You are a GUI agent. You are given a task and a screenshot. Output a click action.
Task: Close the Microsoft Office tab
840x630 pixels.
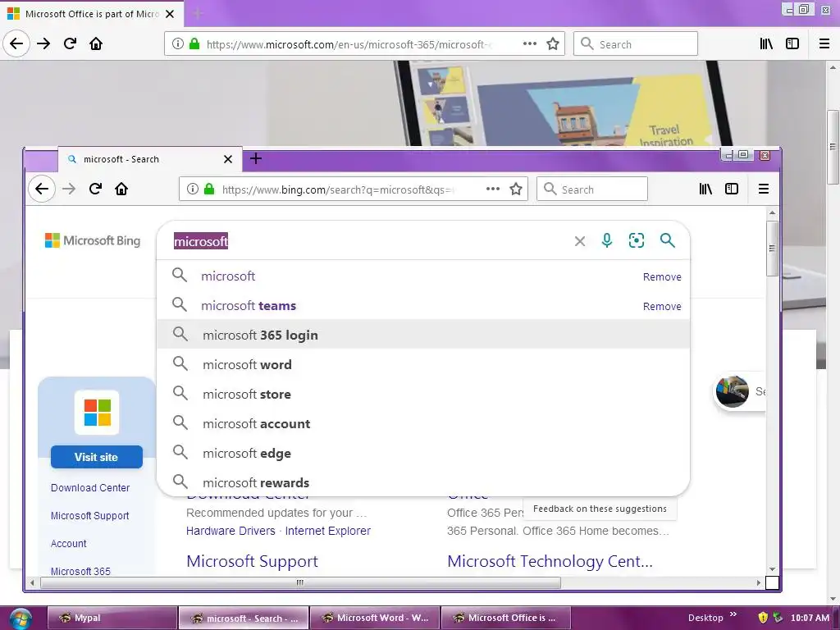(x=170, y=14)
